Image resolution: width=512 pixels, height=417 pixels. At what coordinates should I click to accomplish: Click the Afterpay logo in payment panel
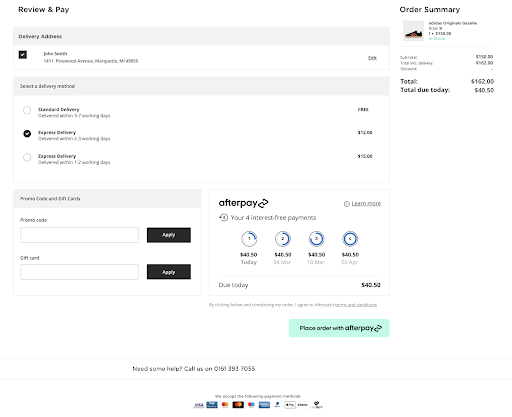tap(243, 203)
